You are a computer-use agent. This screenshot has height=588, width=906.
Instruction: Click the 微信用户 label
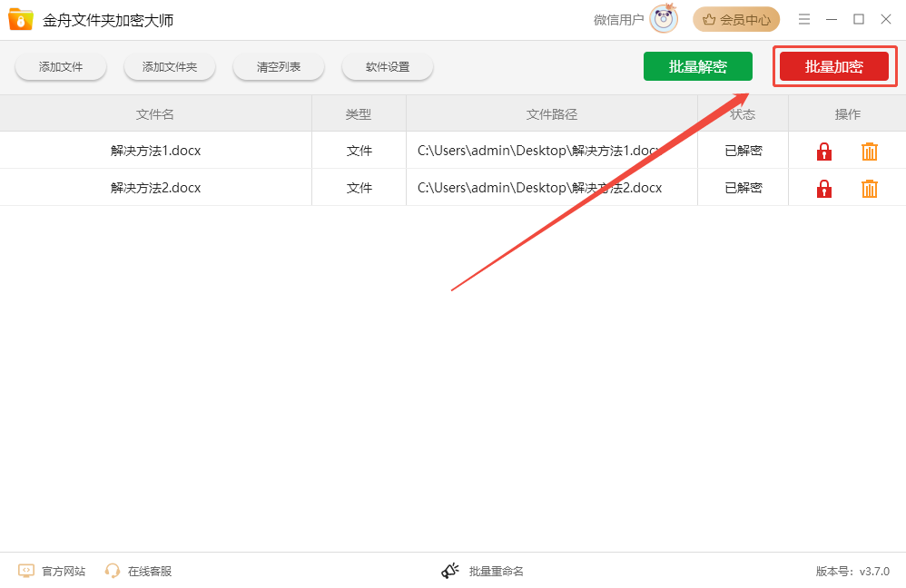click(x=619, y=20)
